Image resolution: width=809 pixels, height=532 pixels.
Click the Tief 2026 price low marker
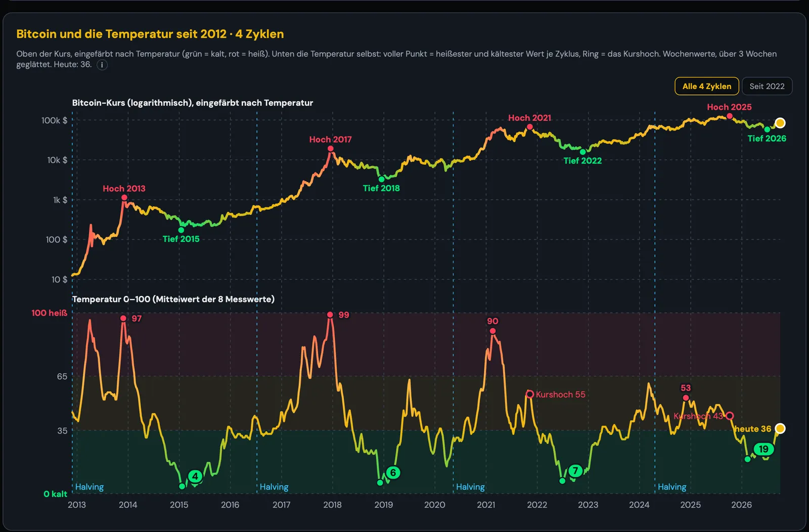tap(767, 129)
